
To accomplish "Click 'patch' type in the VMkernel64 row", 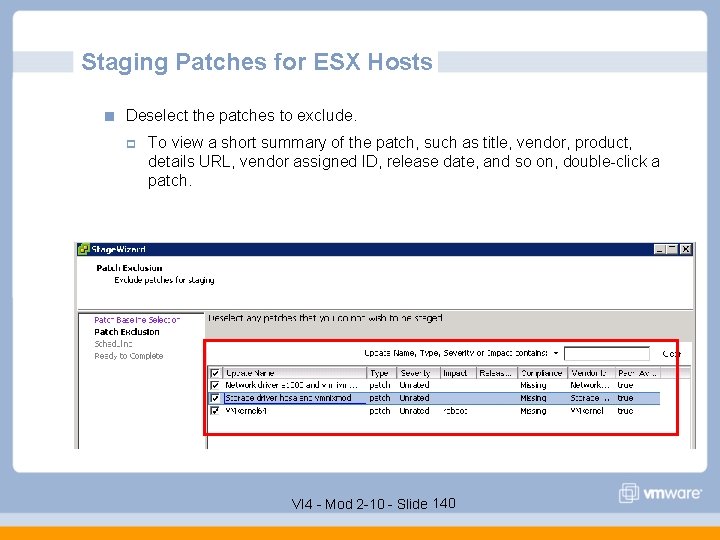I will pos(380,411).
